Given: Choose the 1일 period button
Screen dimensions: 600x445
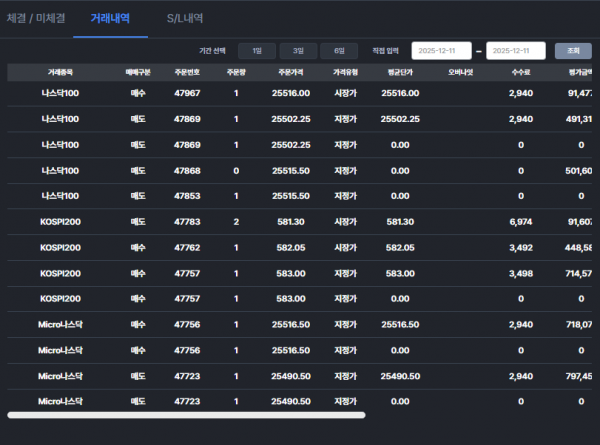Looking at the screenshot, I should 257,51.
